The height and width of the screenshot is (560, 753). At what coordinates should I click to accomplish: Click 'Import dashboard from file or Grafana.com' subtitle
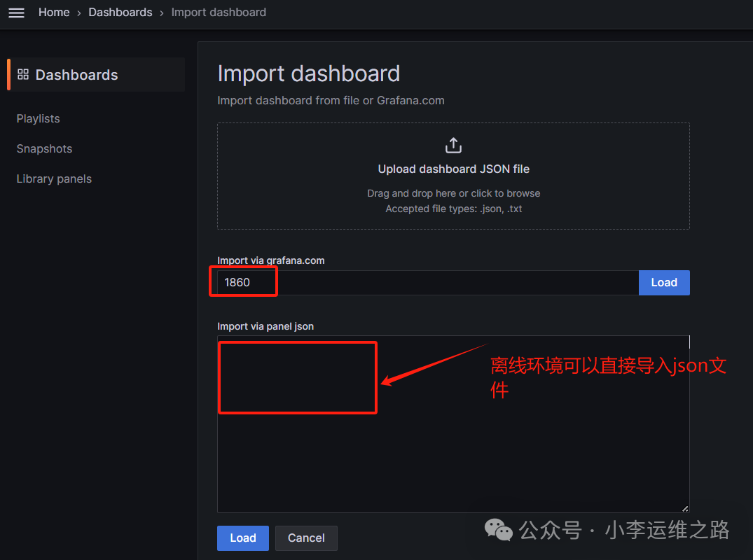pyautogui.click(x=331, y=100)
